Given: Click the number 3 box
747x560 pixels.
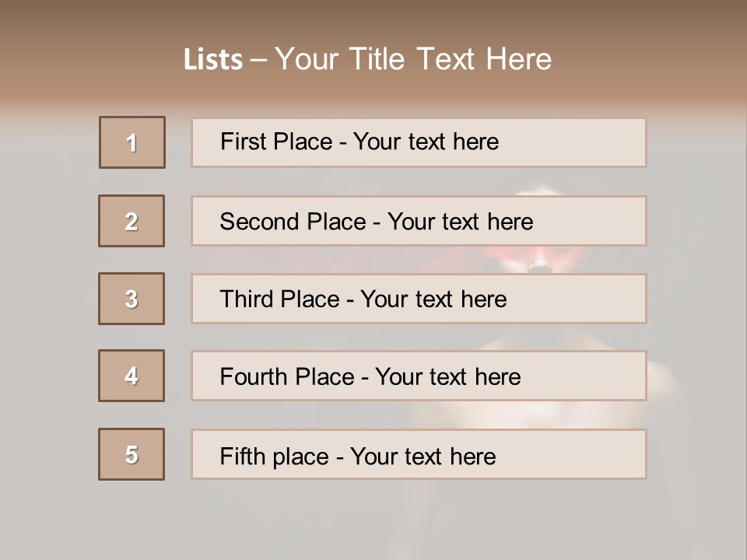Looking at the screenshot, I should click(x=132, y=299).
